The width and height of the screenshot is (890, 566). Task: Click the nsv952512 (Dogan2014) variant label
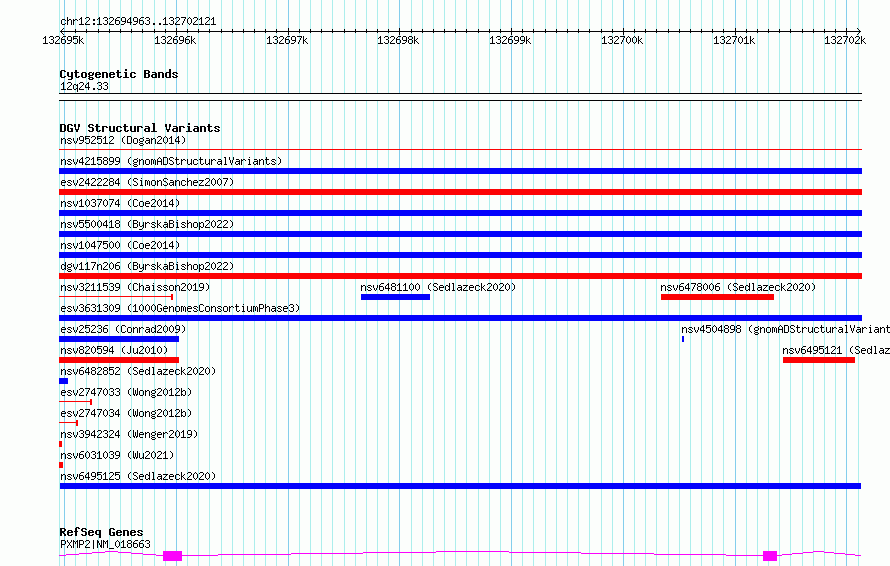pyautogui.click(x=123, y=140)
